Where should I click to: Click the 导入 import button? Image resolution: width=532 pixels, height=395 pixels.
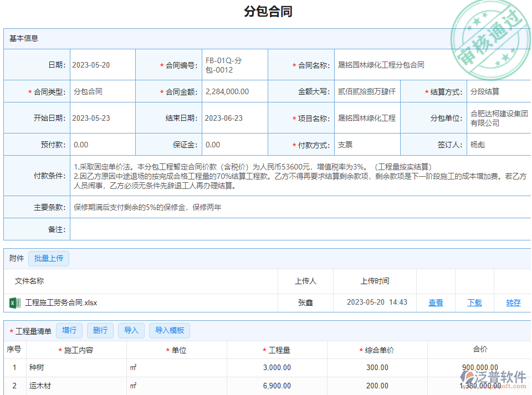click(131, 331)
